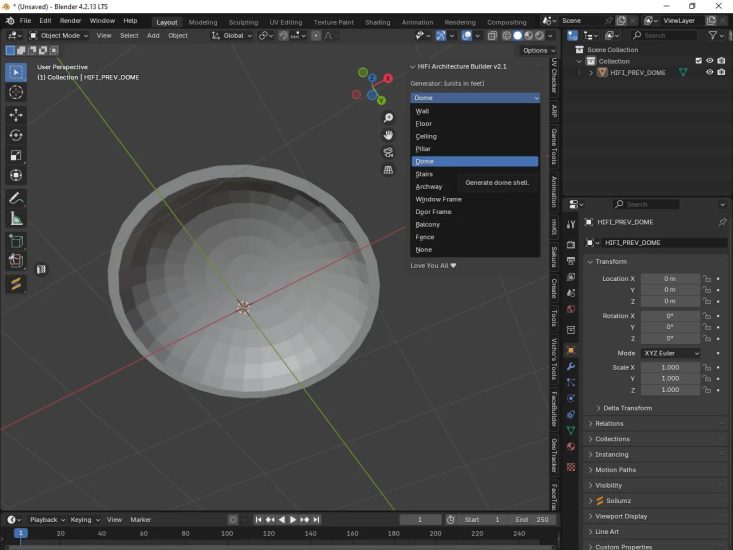Viewport: 733px width, 550px height.
Task: Uncheck the Collection exclude checkbox
Action: [x=698, y=61]
